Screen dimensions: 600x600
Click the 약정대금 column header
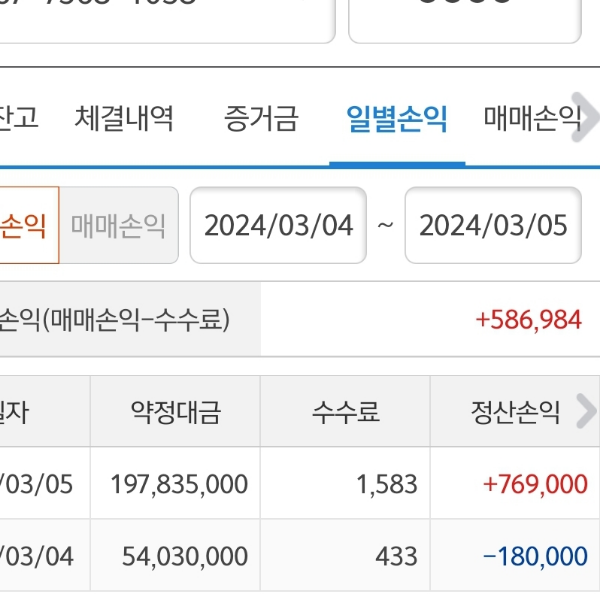[175, 411]
